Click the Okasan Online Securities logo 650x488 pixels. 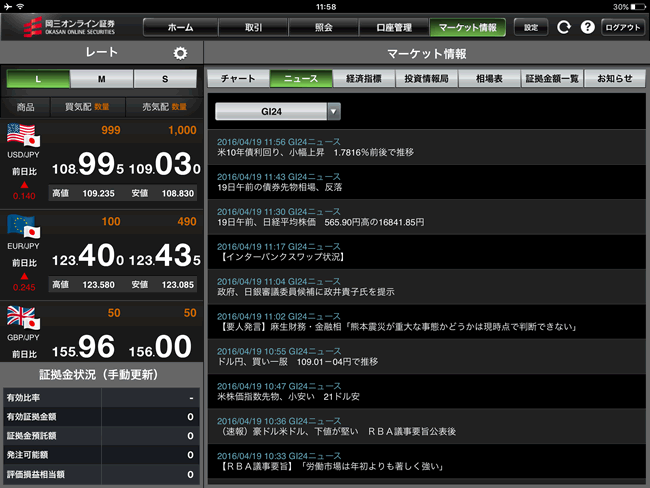click(69, 27)
